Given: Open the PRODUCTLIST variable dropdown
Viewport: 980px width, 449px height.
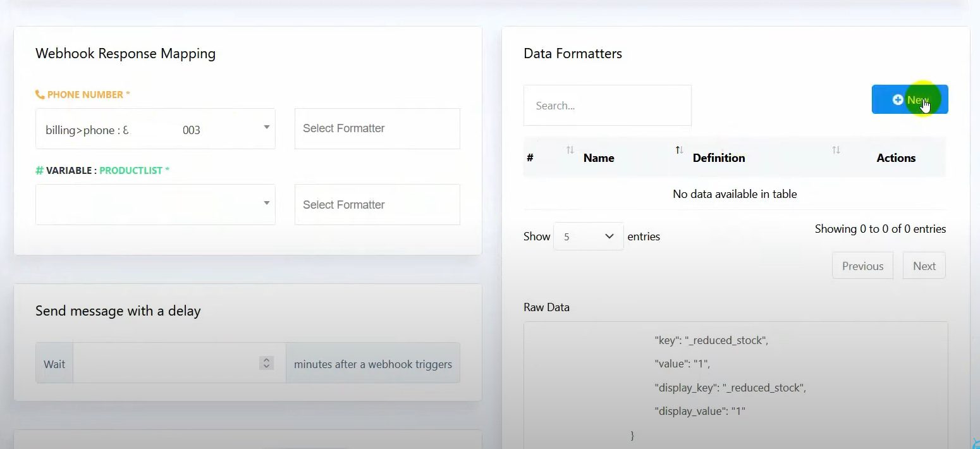Looking at the screenshot, I should tap(155, 204).
